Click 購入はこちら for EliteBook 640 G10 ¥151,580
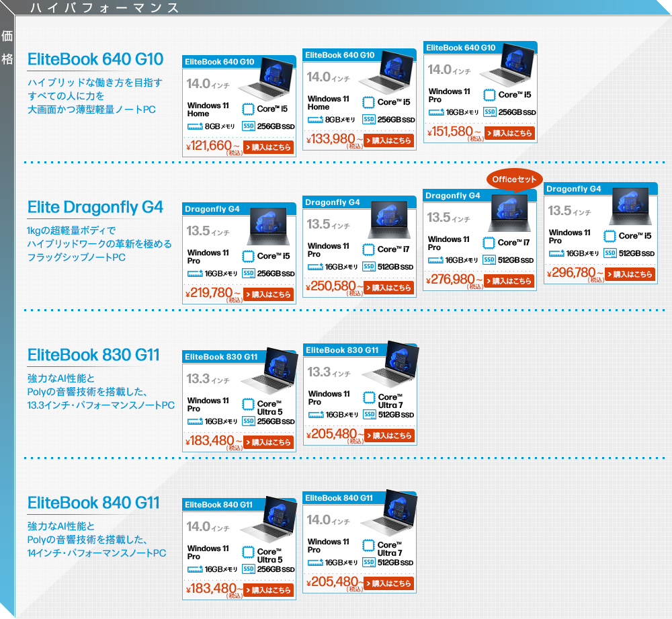 click(x=509, y=133)
